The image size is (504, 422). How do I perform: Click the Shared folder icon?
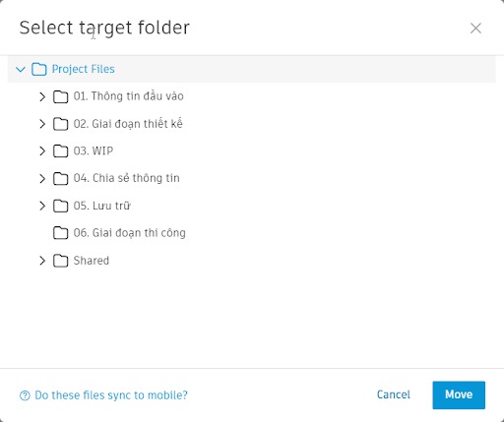60,261
